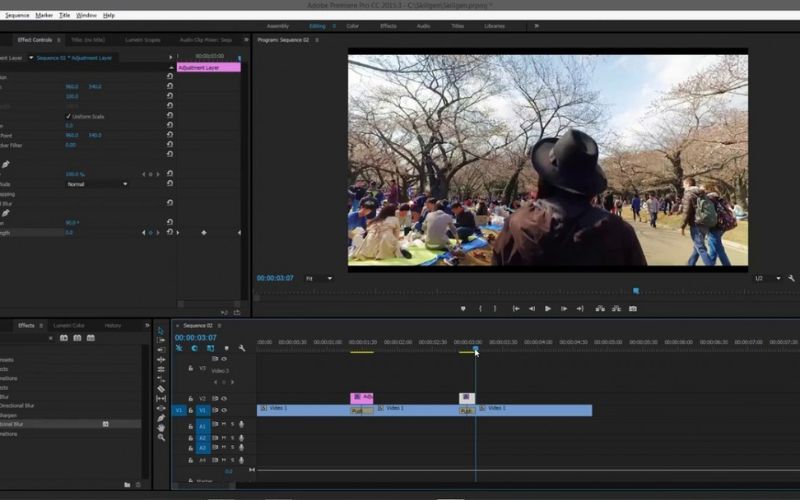This screenshot has width=800, height=500.
Task: Click Mark In bracket button
Action: click(x=480, y=309)
